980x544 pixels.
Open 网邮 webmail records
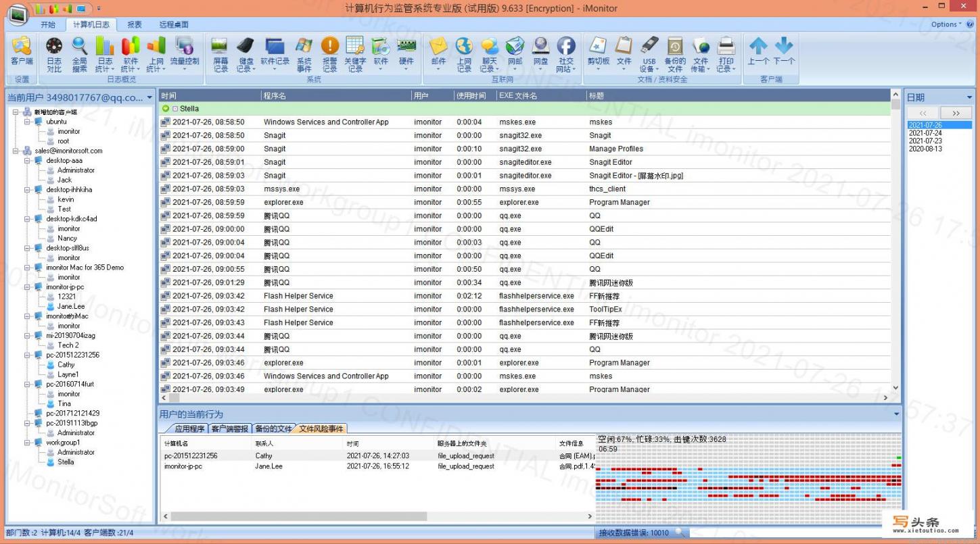(x=515, y=53)
